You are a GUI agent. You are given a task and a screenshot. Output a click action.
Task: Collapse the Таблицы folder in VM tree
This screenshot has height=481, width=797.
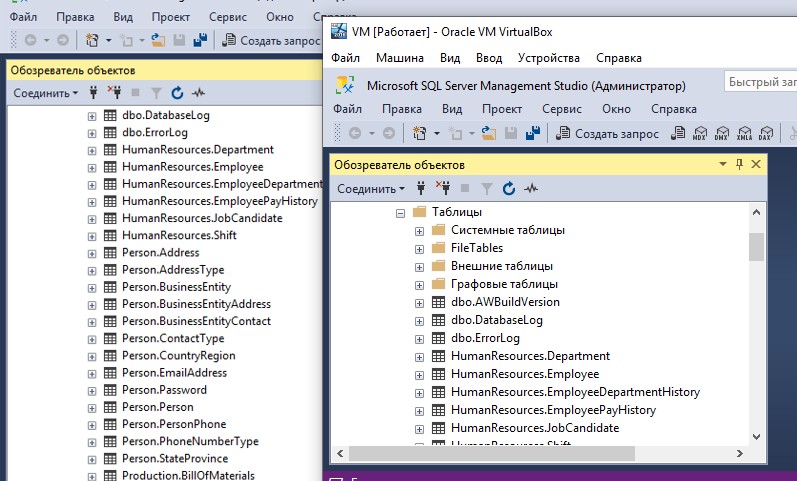click(401, 213)
